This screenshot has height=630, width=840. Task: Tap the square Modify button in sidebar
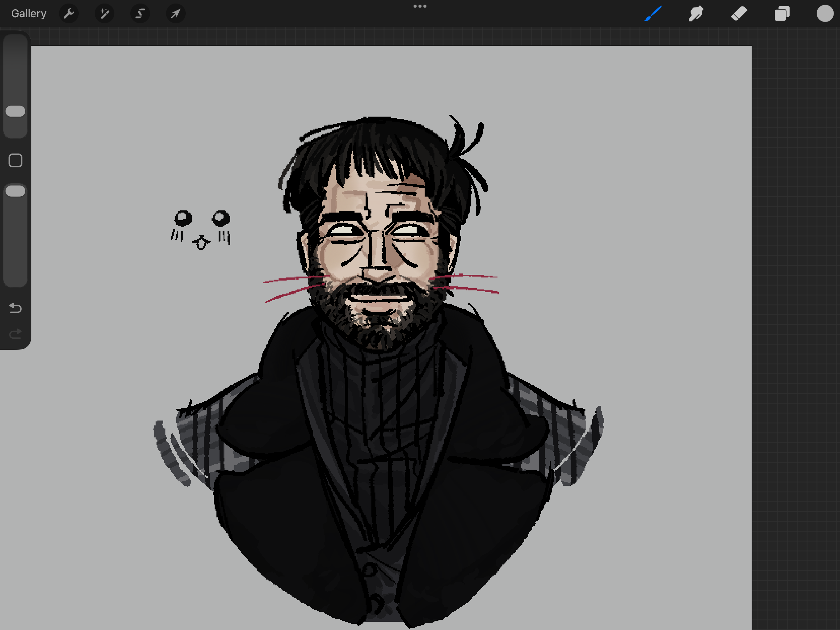pyautogui.click(x=16, y=160)
